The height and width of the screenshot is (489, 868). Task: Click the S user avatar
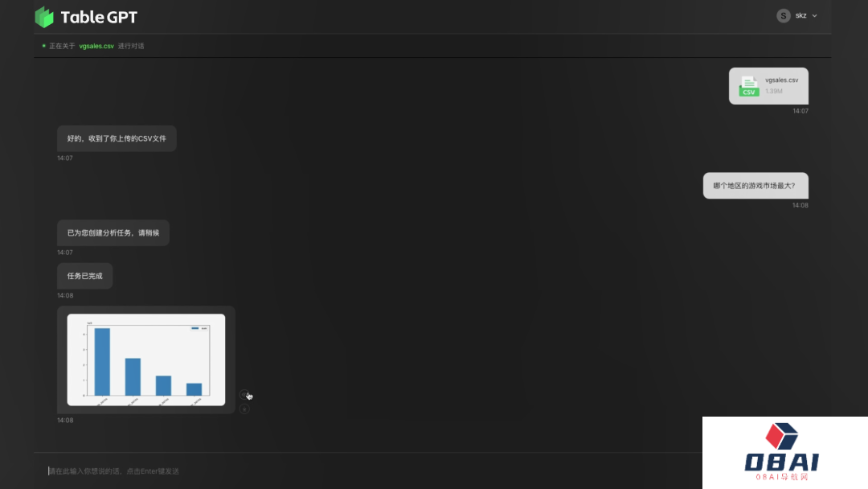pyautogui.click(x=783, y=15)
